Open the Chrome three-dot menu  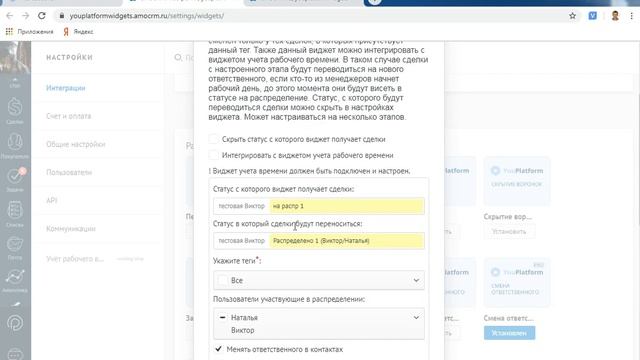point(631,16)
